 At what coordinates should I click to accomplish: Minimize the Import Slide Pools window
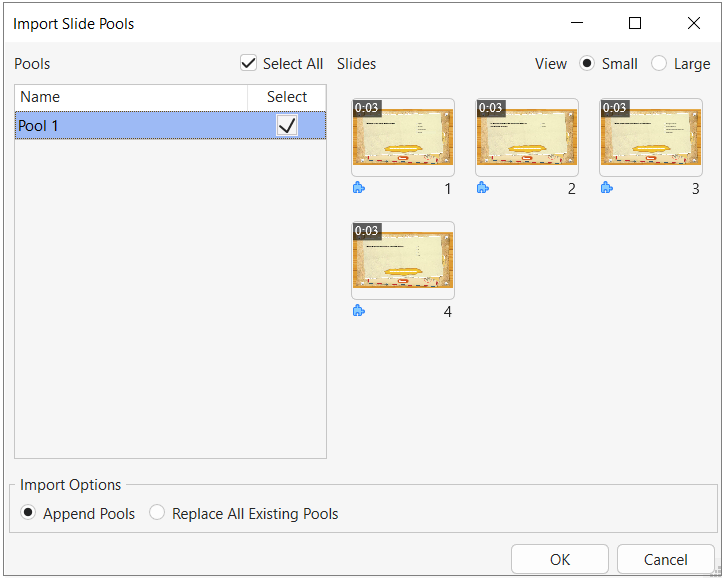[577, 23]
